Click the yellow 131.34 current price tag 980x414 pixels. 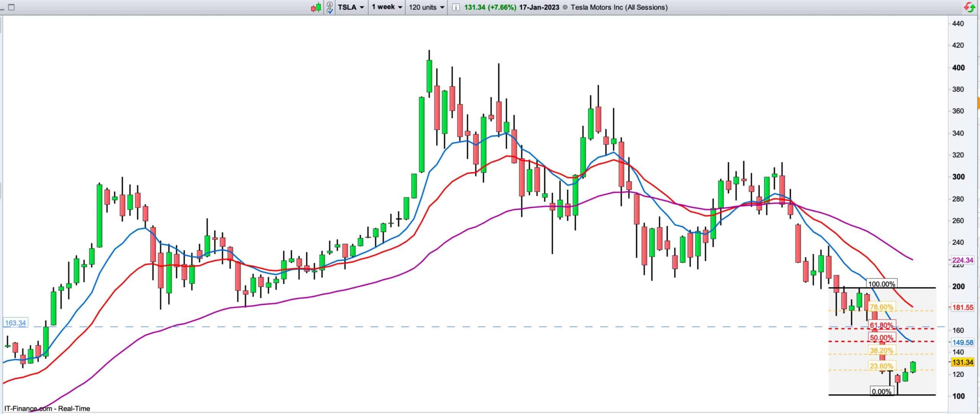pos(963,362)
